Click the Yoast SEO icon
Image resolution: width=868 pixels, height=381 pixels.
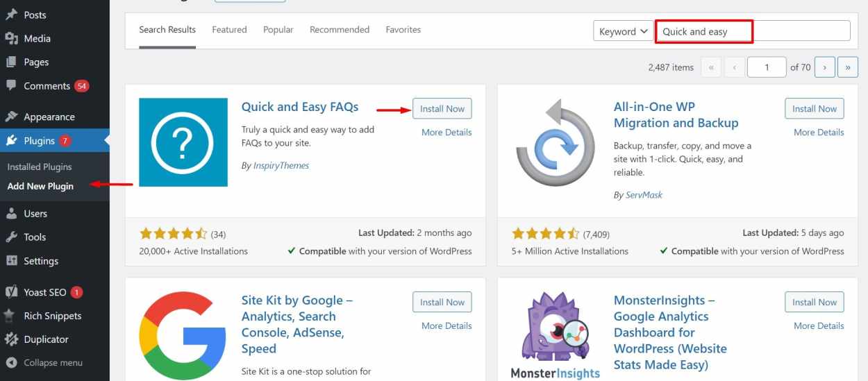pyautogui.click(x=11, y=292)
